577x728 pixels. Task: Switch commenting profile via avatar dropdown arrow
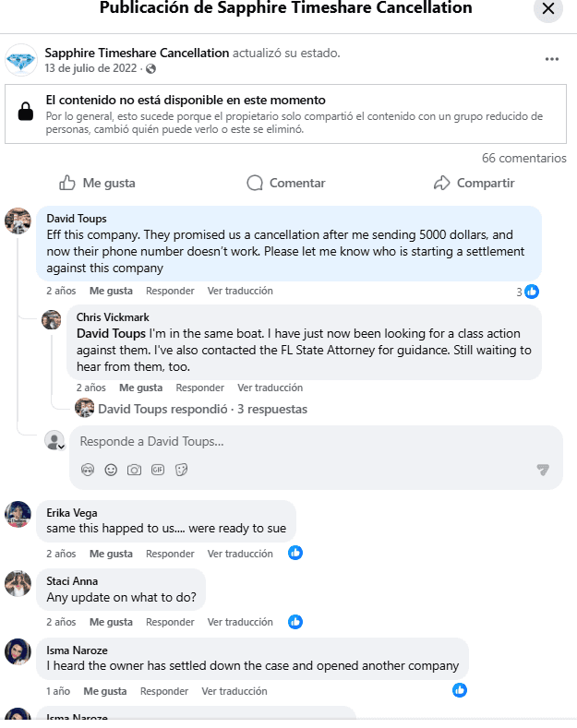61,446
